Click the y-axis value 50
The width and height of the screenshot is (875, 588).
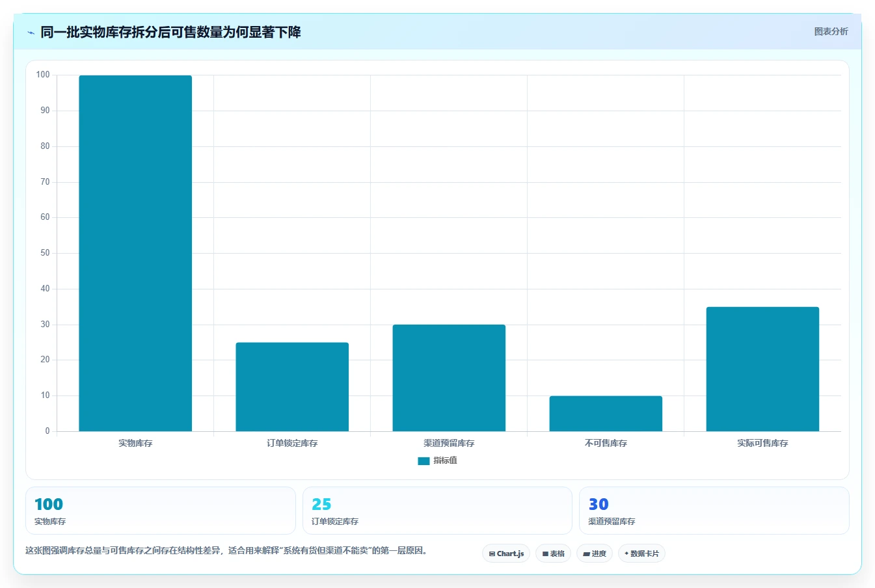coord(45,253)
